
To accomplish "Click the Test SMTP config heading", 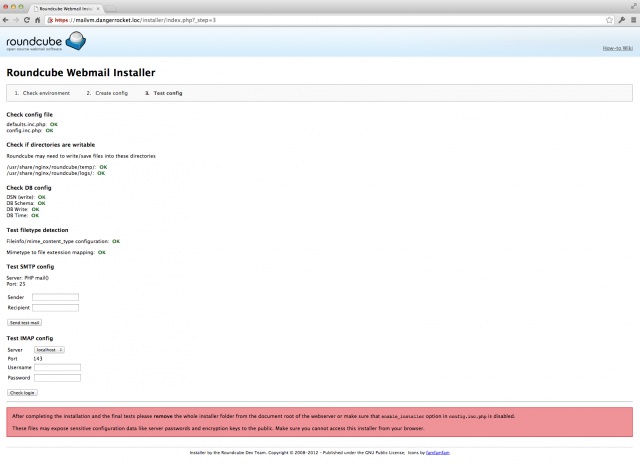I will coord(30,267).
